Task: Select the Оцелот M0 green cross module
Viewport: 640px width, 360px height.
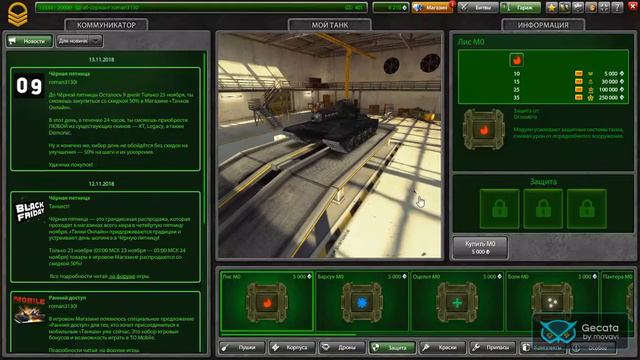Action: [457, 301]
